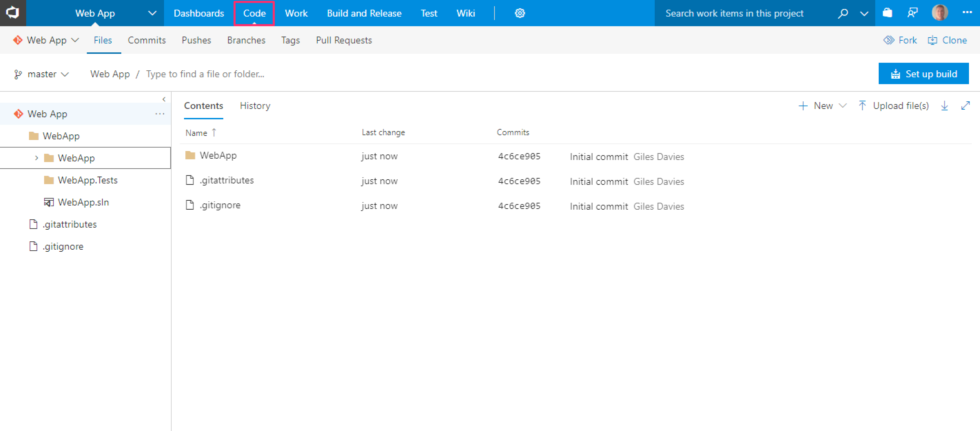This screenshot has width=980, height=431.
Task: Open the settings gear icon
Action: pyautogui.click(x=520, y=13)
